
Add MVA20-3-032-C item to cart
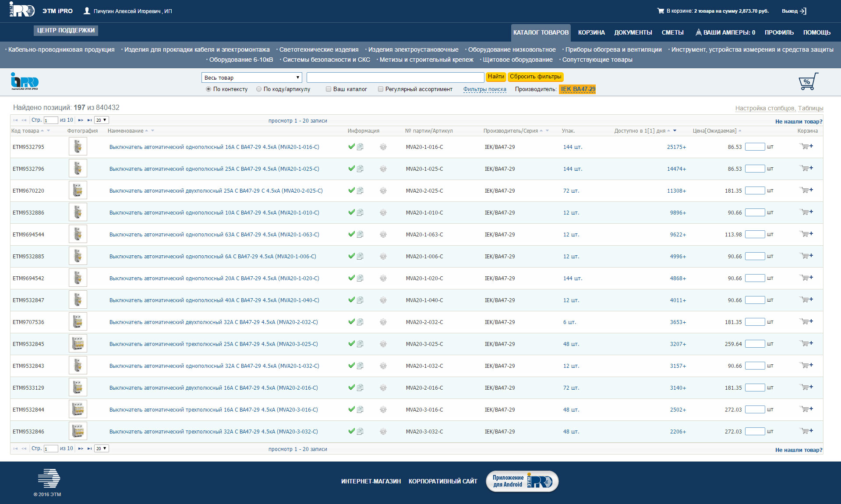(x=806, y=431)
